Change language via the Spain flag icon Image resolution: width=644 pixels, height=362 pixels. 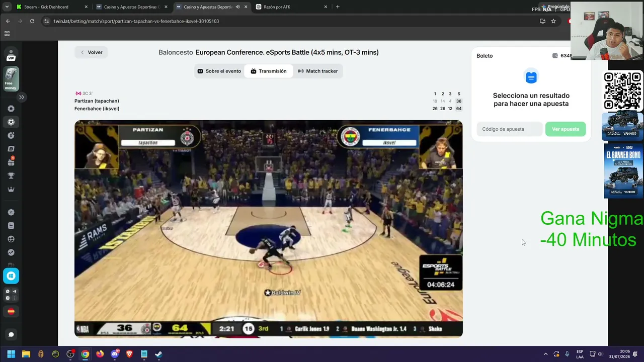pos(11,311)
